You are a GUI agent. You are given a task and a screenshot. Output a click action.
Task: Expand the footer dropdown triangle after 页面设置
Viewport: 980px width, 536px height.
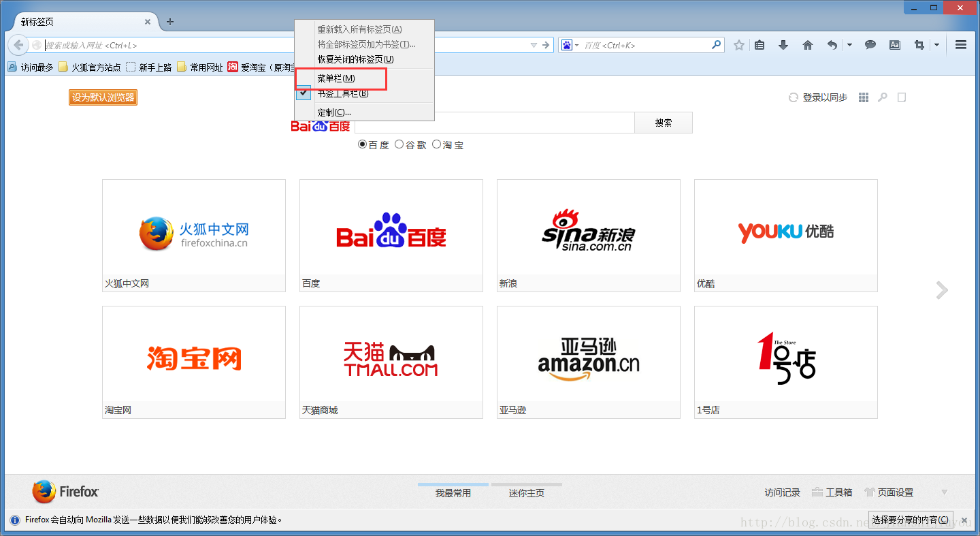(x=944, y=492)
